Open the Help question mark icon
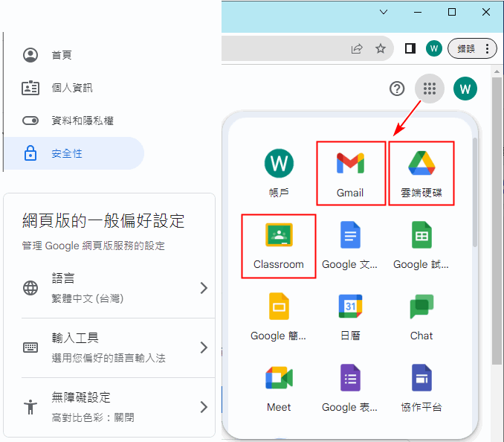The height and width of the screenshot is (442, 504). [397, 89]
